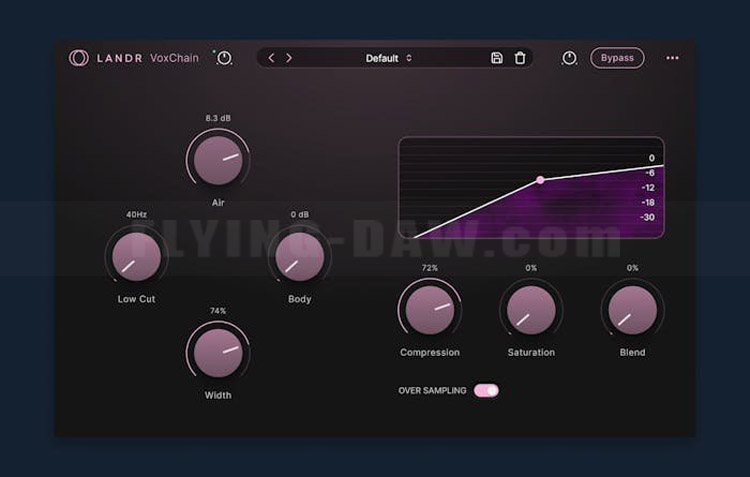Click the 72% Compression value
The width and height of the screenshot is (750, 477).
tap(430, 268)
